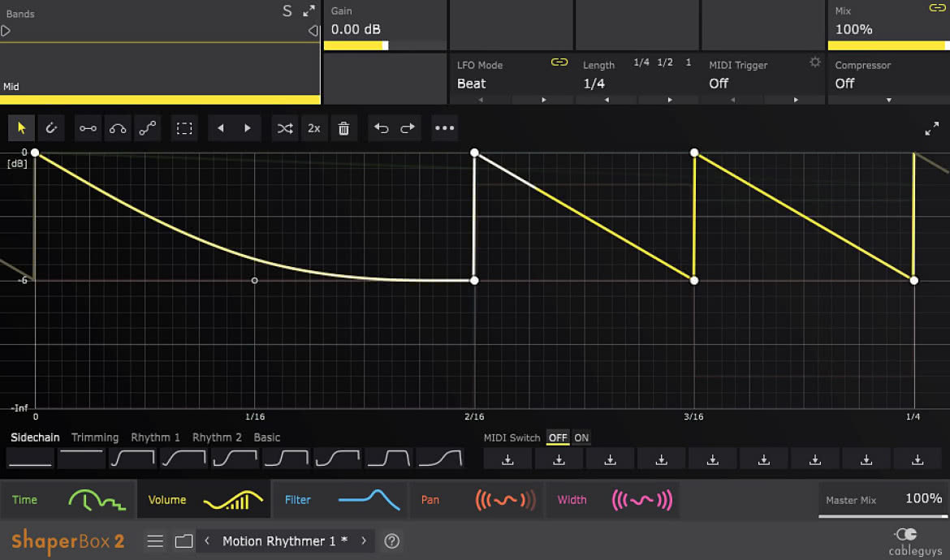The width and height of the screenshot is (950, 560).
Task: Select the pen draw tool
Action: pyautogui.click(x=51, y=128)
